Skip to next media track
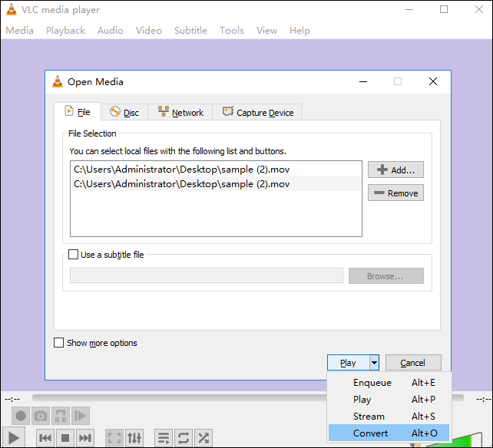This screenshot has width=493, height=448. [x=85, y=438]
